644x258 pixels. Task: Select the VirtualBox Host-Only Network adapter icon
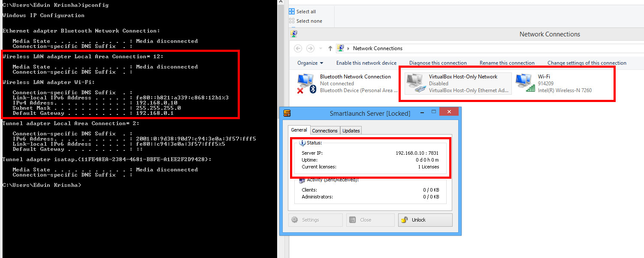(x=415, y=83)
